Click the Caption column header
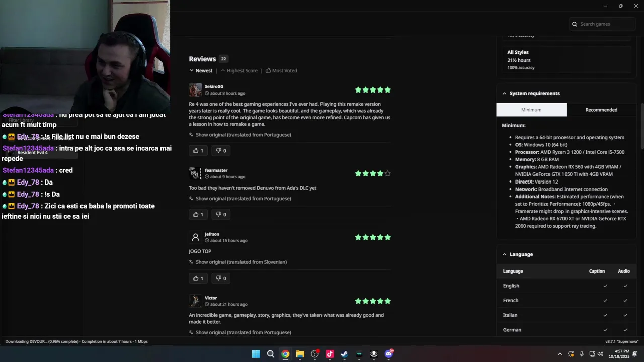Image resolution: width=644 pixels, height=362 pixels. (597, 271)
